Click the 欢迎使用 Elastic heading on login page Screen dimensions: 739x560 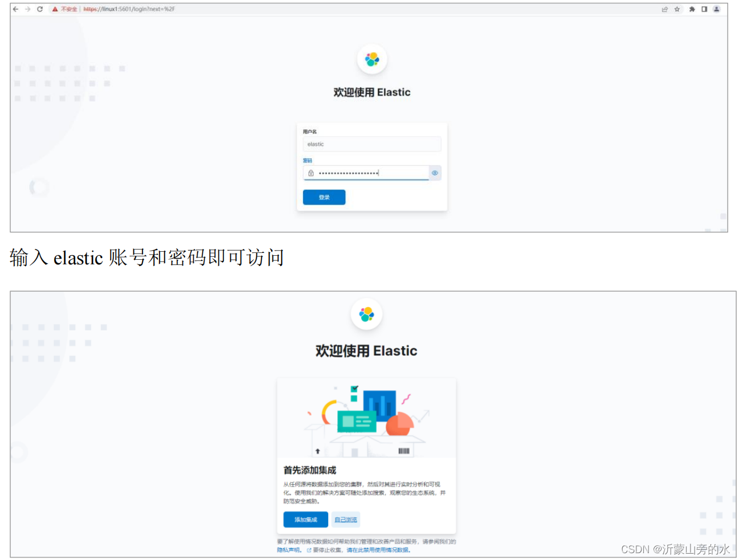[x=372, y=92]
